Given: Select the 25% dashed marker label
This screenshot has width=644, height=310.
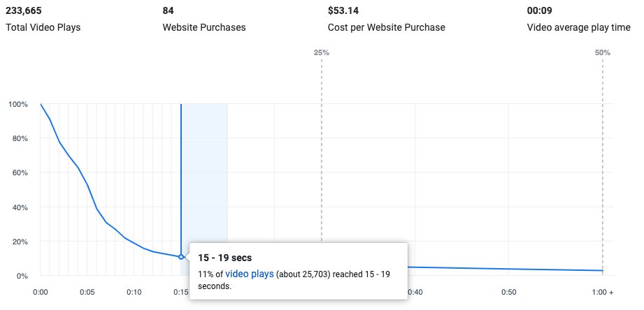Looking at the screenshot, I should (x=322, y=53).
